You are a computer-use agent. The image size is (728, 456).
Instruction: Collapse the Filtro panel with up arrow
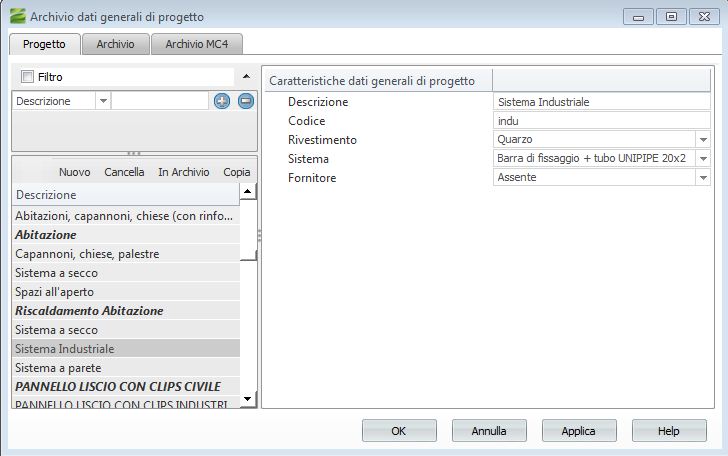(247, 76)
